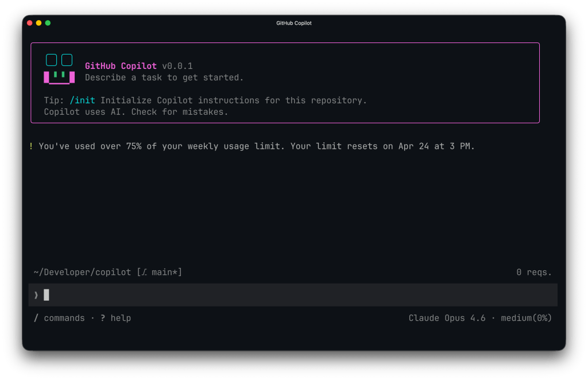Click the GitHub Copilot title bar text
The width and height of the screenshot is (588, 380).
click(x=293, y=23)
